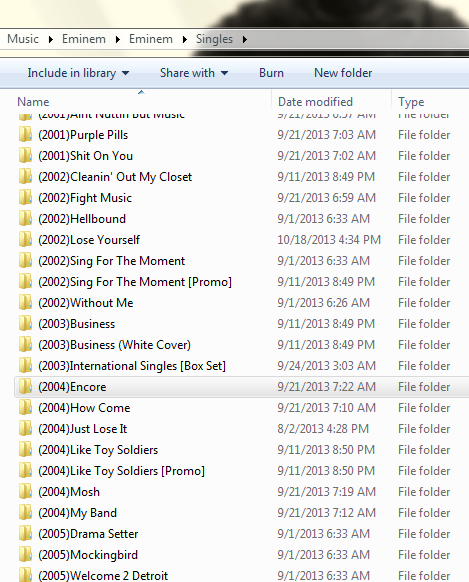Click date 9/24/2013 3:03 AM
The image size is (469, 582).
(327, 366)
